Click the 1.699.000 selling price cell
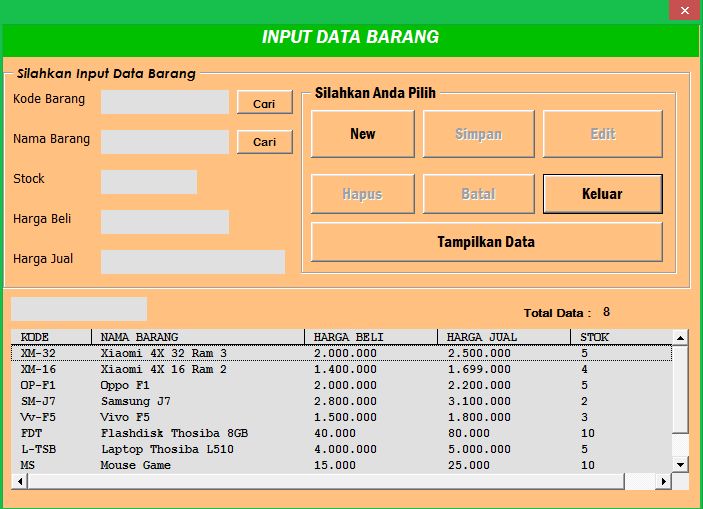703x509 pixels. 479,369
